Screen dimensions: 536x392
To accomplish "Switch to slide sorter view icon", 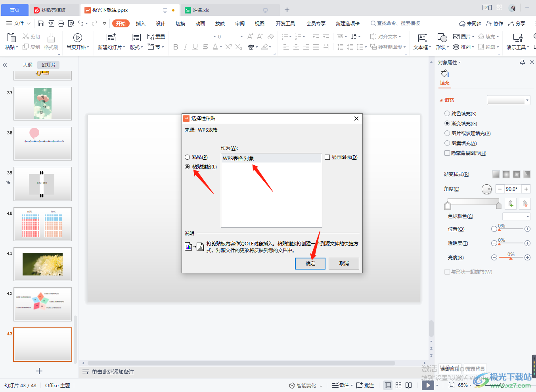I will click(398, 385).
